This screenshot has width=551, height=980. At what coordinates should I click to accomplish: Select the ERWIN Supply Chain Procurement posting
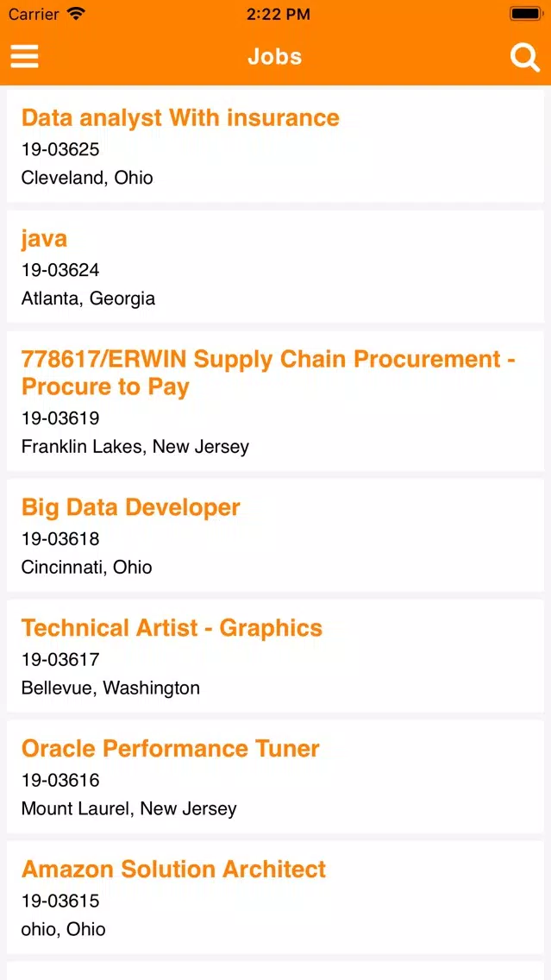tap(267, 372)
